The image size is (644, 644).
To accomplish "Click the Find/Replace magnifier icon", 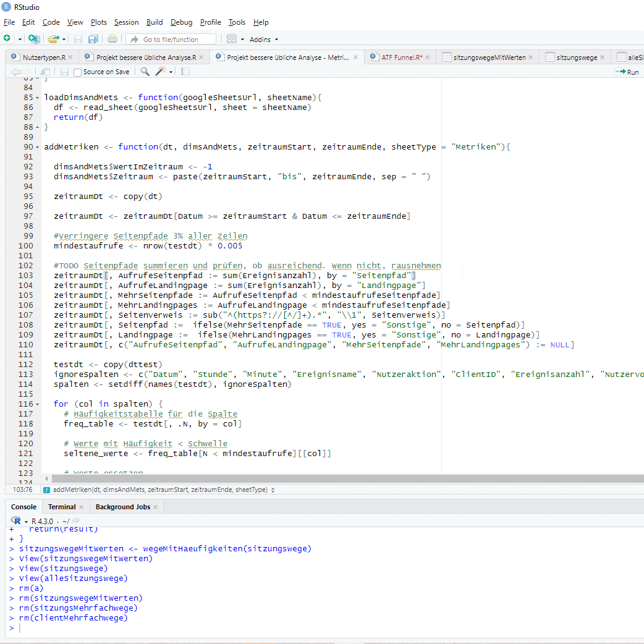I will tap(145, 72).
